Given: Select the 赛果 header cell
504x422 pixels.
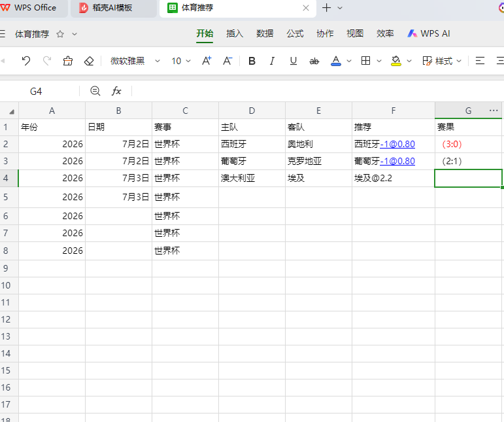Looking at the screenshot, I should click(468, 127).
